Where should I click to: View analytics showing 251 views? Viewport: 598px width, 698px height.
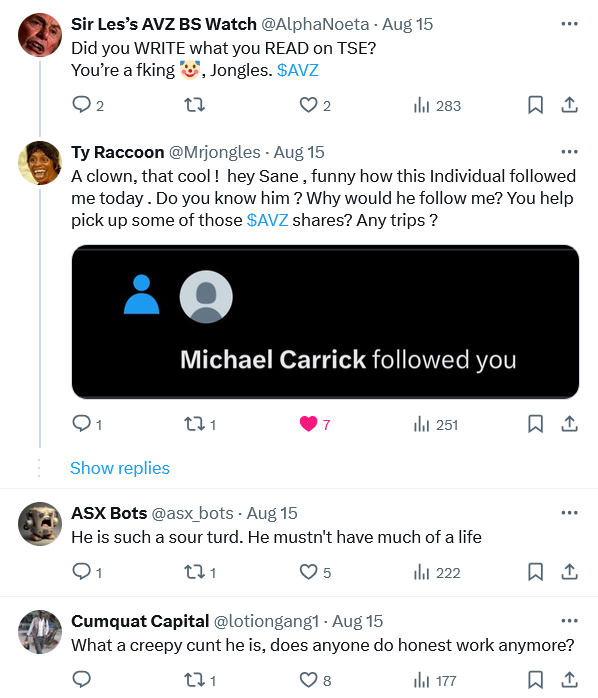pyautogui.click(x=436, y=425)
